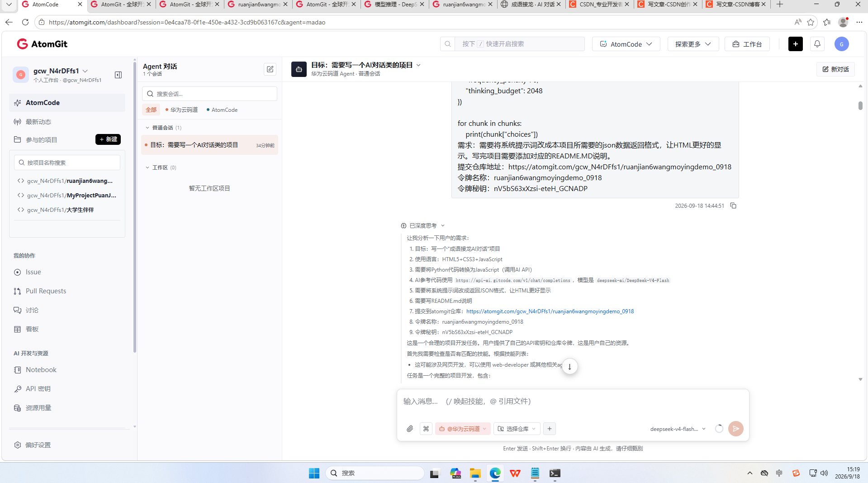The image size is (868, 483).
Task: Jump to bottom with down arrow
Action: [569, 366]
